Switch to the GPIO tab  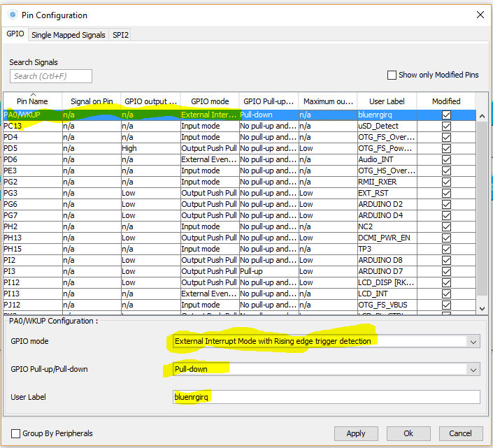click(x=15, y=34)
